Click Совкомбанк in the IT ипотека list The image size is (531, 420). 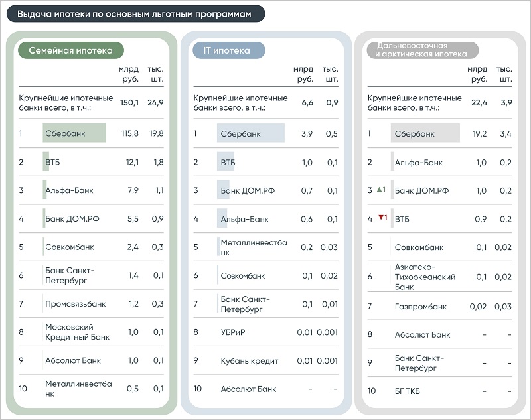coord(242,276)
